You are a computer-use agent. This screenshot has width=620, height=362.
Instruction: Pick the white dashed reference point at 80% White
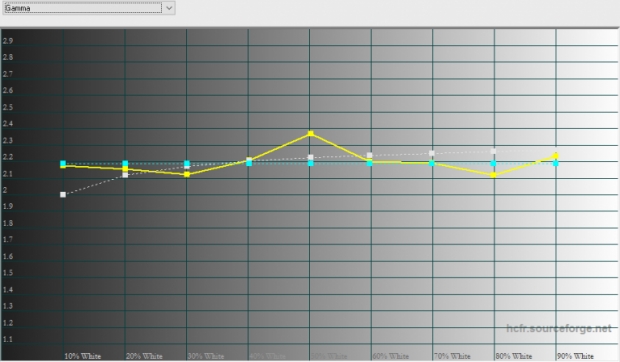click(493, 151)
